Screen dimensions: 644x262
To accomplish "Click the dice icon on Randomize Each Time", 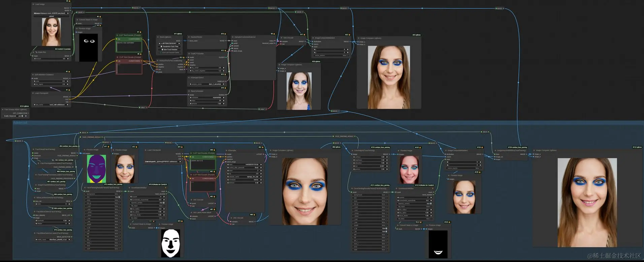I will [x=161, y=46].
